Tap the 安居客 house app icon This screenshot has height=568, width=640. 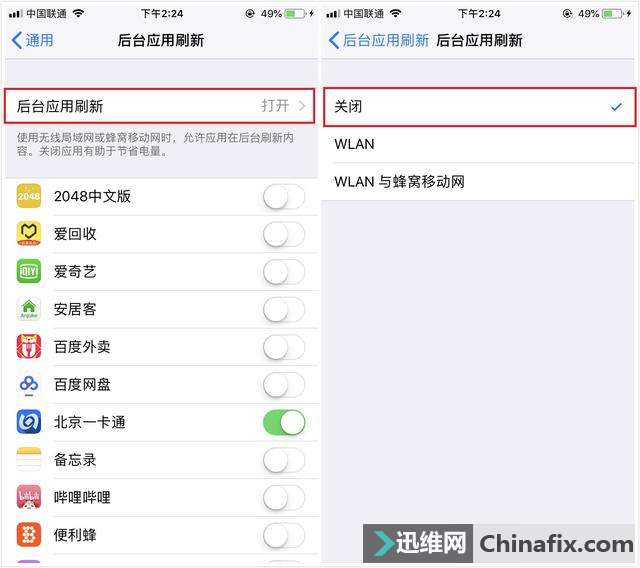29,309
